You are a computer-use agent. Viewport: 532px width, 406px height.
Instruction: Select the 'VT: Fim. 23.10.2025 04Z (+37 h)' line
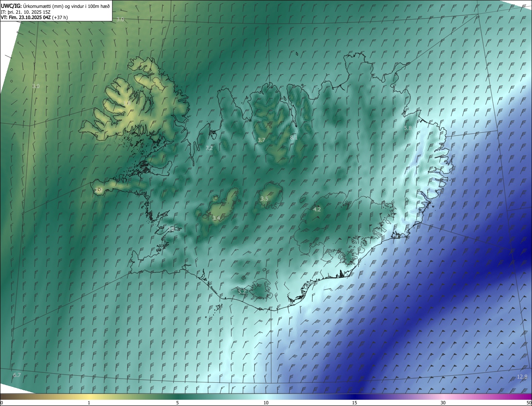(34, 17)
